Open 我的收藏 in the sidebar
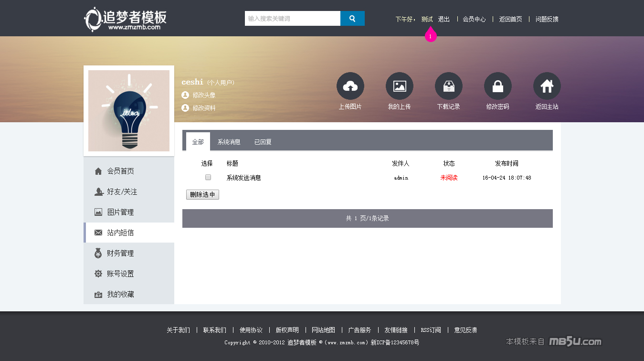This screenshot has height=361, width=644. 120,294
